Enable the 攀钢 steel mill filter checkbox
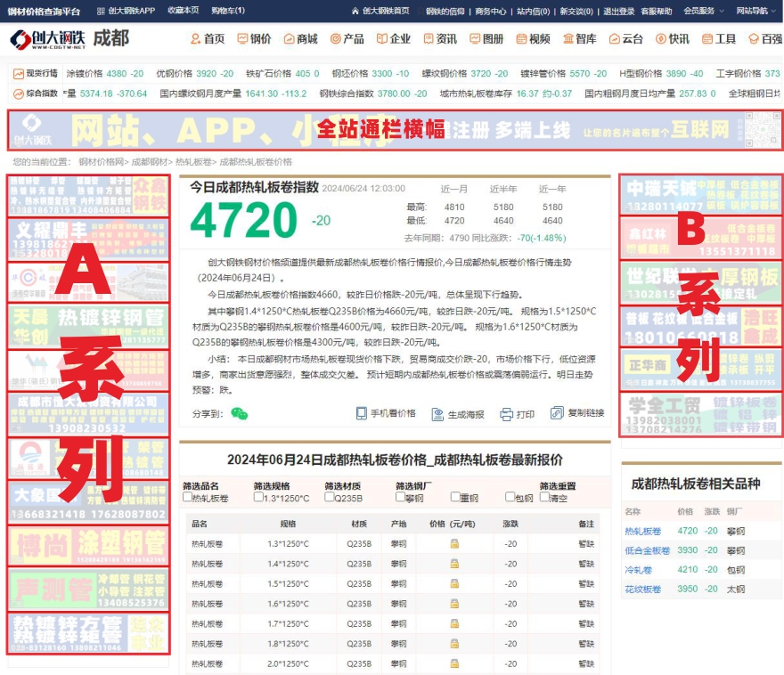The width and height of the screenshot is (784, 675). (400, 499)
